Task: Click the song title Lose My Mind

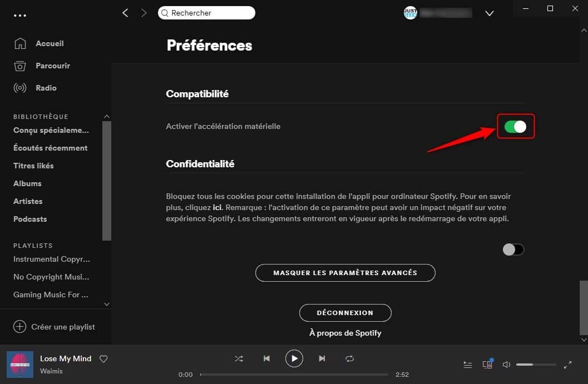Action: point(66,358)
